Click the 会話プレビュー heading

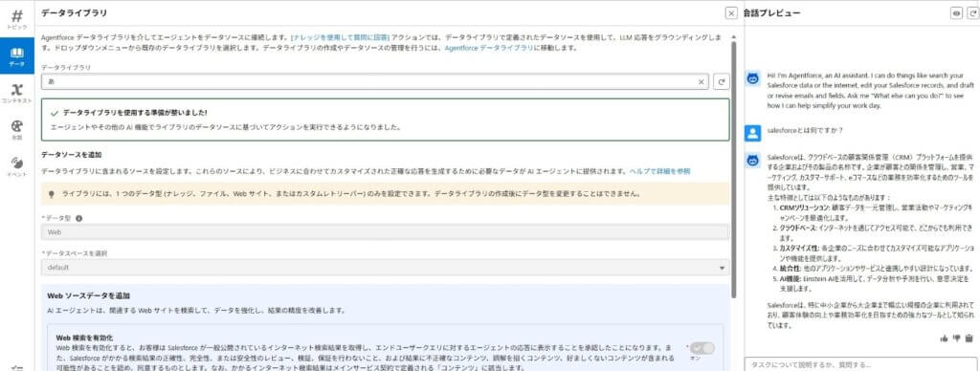tap(772, 13)
